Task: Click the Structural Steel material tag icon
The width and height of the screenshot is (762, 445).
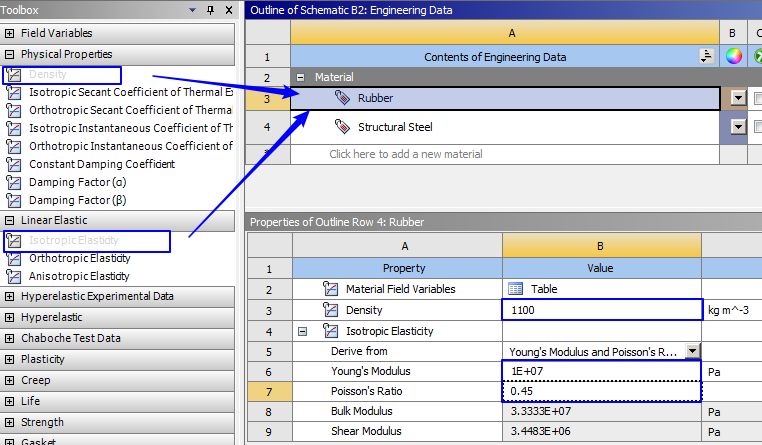Action: (x=342, y=127)
